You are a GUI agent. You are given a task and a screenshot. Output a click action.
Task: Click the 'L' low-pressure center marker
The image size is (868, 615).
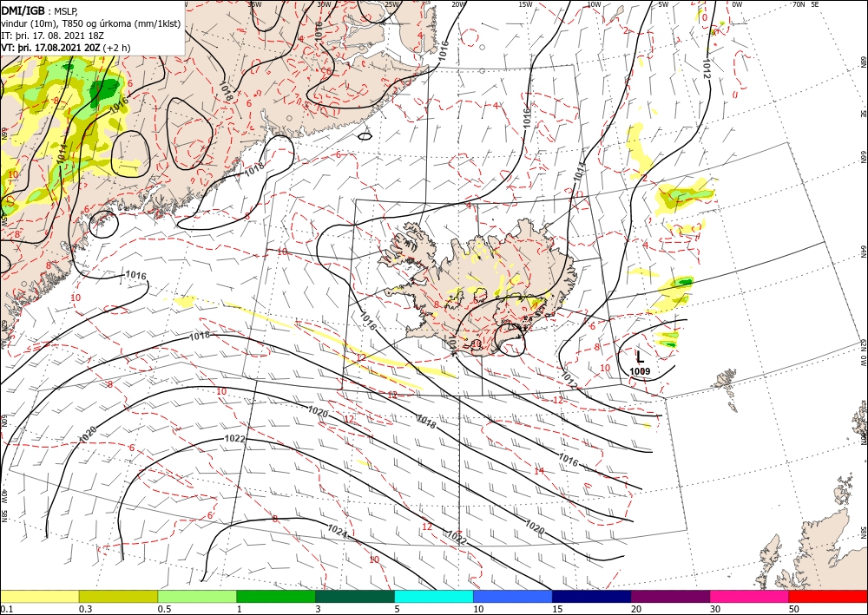(640, 357)
